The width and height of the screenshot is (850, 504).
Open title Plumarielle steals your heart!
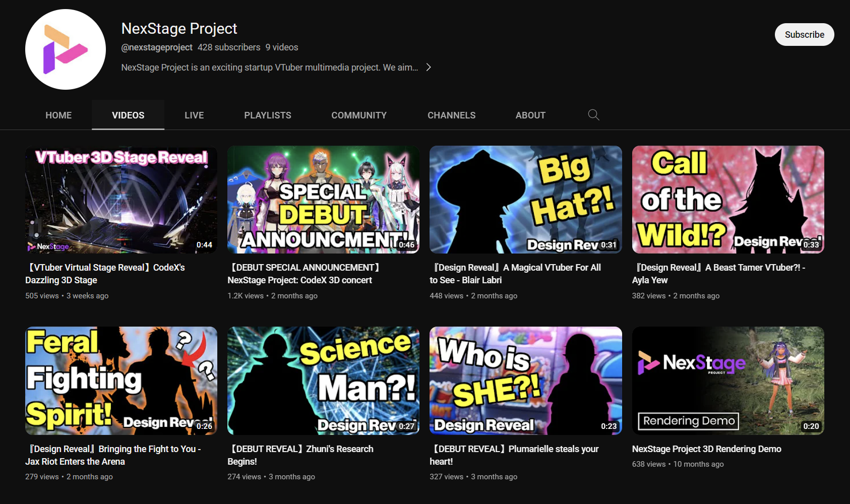514,455
